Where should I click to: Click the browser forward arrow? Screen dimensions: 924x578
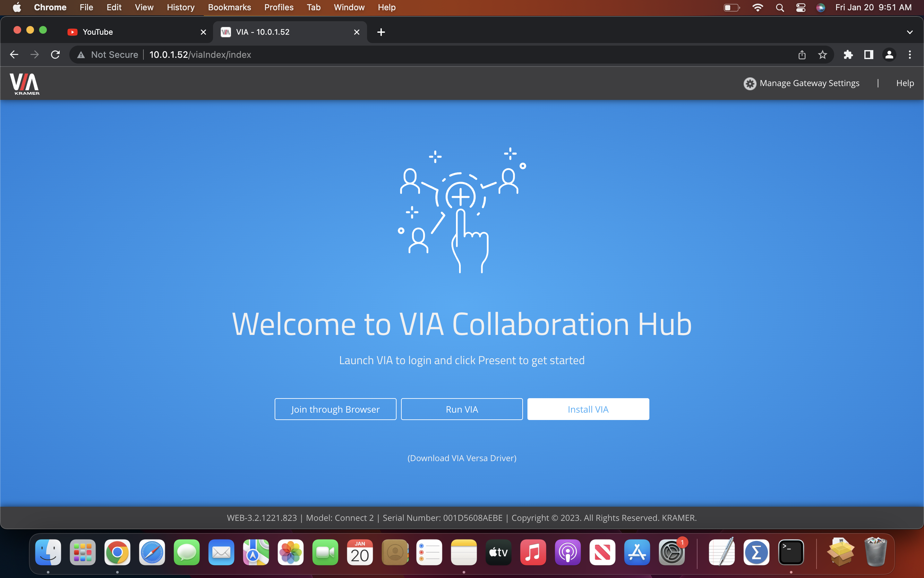[x=35, y=55]
